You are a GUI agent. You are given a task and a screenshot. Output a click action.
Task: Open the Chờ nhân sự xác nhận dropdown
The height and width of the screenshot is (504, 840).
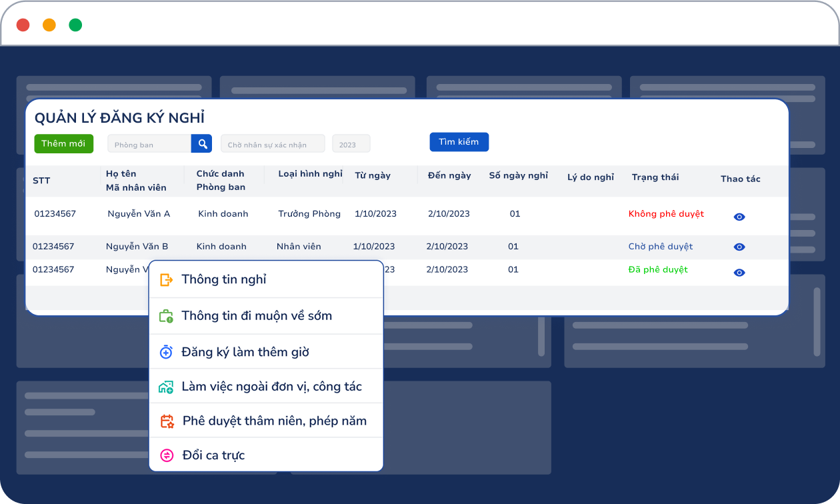pyautogui.click(x=273, y=144)
